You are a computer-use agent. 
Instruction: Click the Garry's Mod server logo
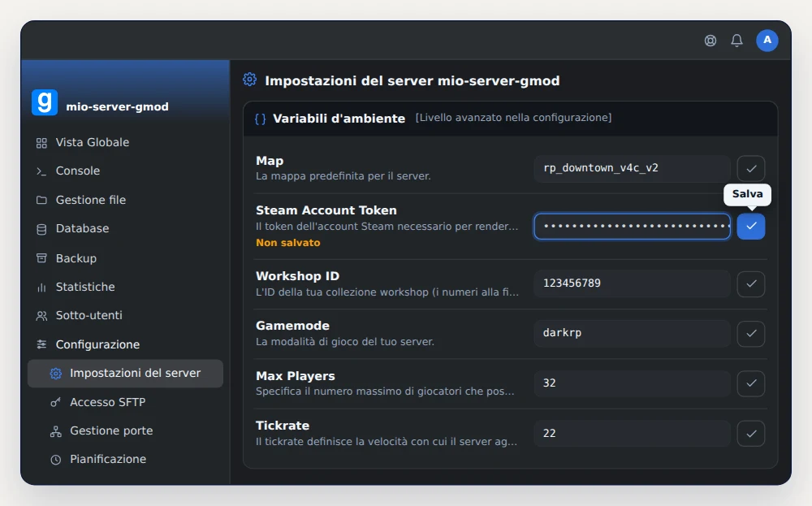(45, 102)
